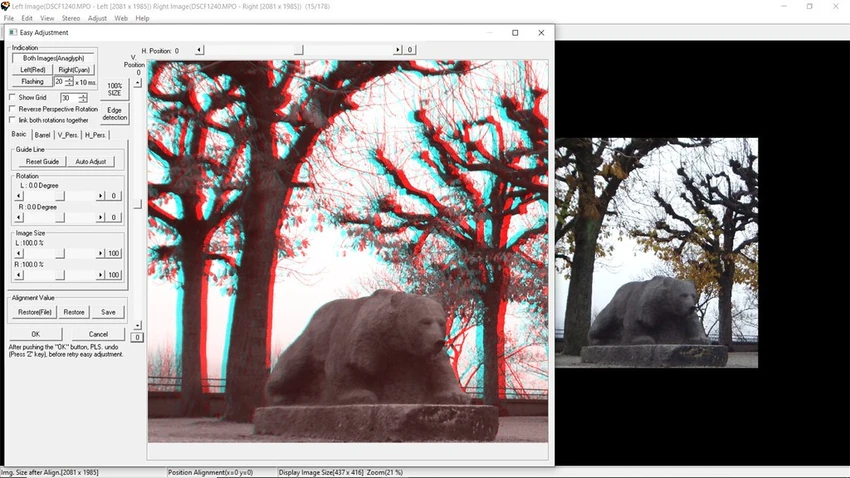Reset V. Position with bottom 0 button

[138, 337]
